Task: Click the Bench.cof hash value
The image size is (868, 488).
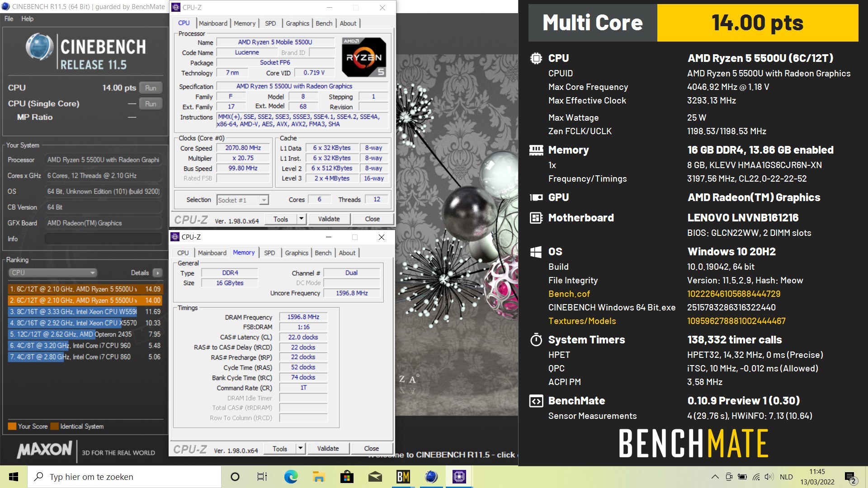Action: point(734,294)
